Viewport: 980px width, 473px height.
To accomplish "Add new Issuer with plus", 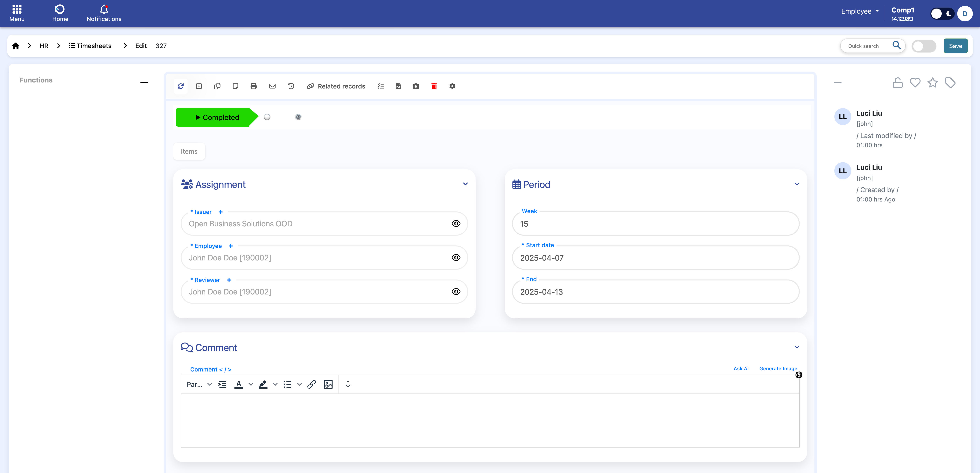I will [x=220, y=212].
